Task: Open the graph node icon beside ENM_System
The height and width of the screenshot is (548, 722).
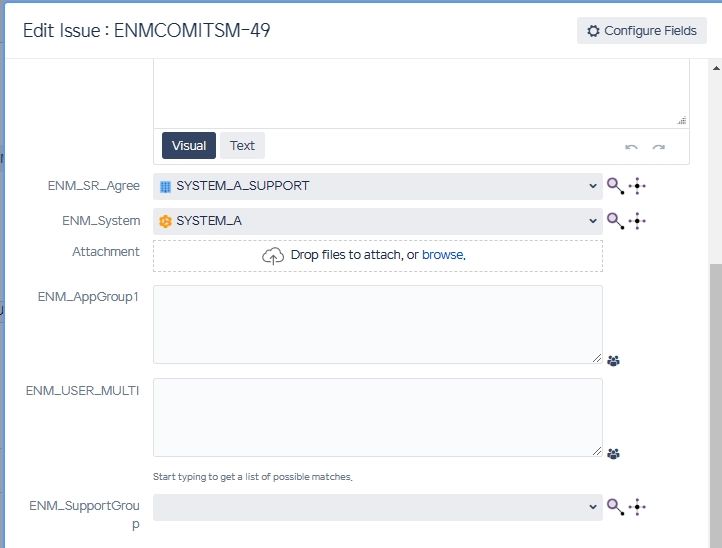Action: click(637, 221)
